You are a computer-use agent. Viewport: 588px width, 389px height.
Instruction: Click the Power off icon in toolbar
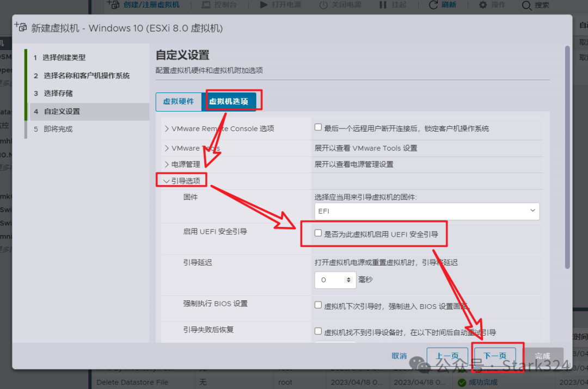tap(323, 5)
